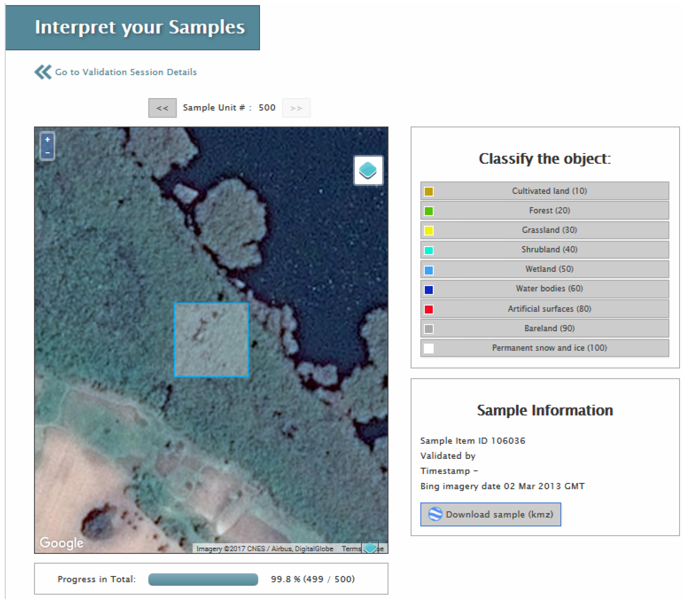Click the Classify the object heading
The image size is (692, 616).
[545, 159]
